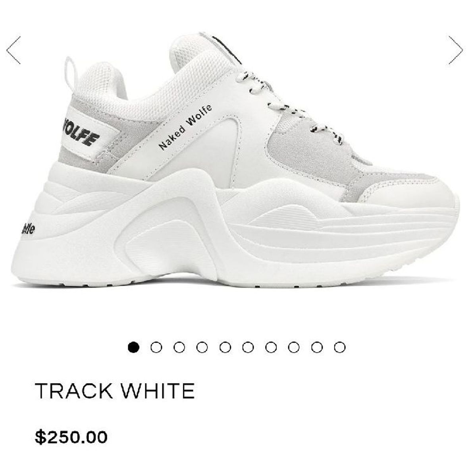This screenshot has height=476, width=472.
Task: Select the second carousel dot
Action: (x=156, y=347)
